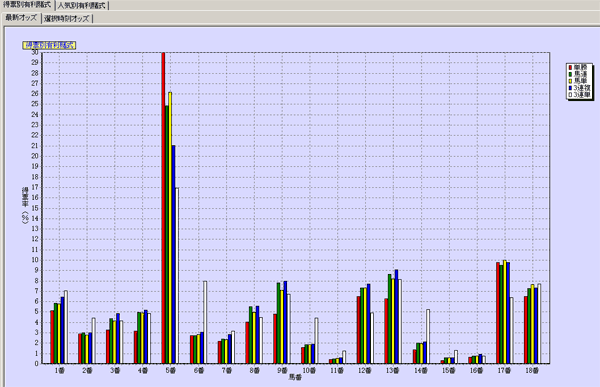The width and height of the screenshot is (600, 387).
Task: Click the y-axis value 20
Action: 35,156
